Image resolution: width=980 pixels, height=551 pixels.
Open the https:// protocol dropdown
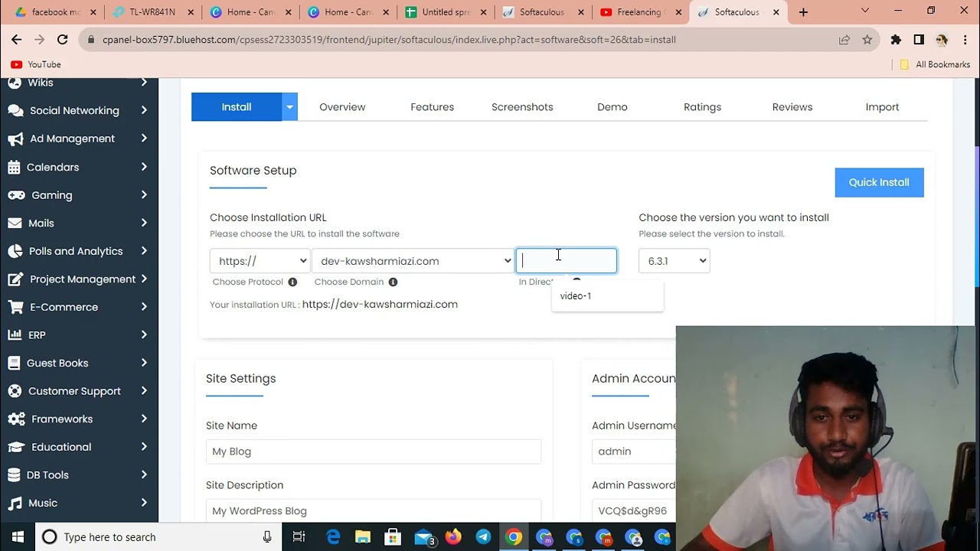260,261
